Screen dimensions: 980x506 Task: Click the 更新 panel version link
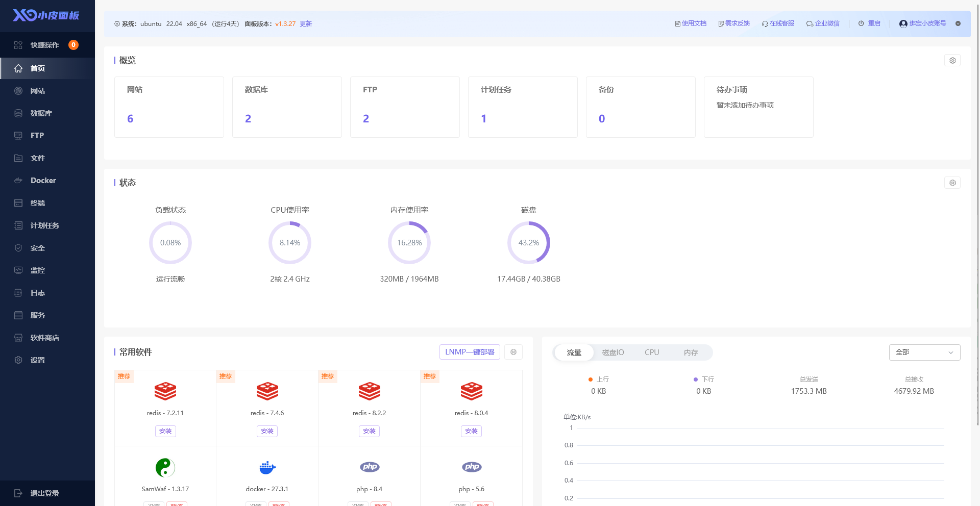[x=306, y=24]
